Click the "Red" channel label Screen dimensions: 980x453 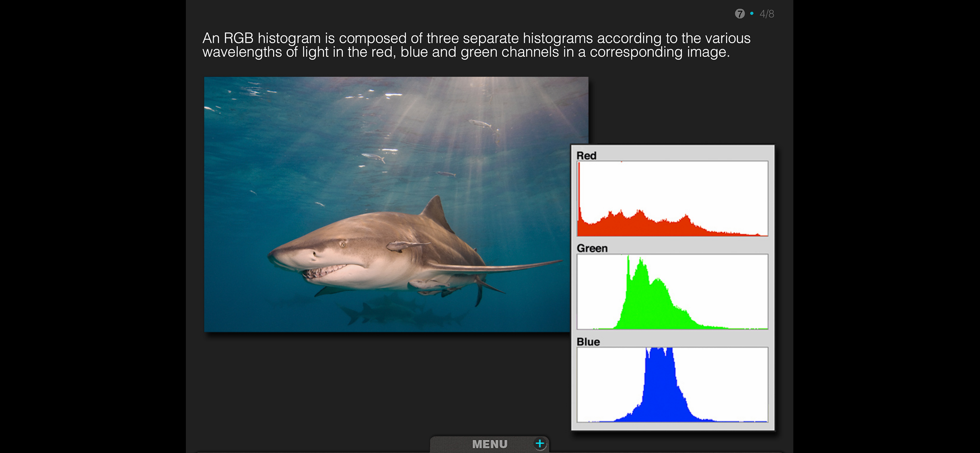coord(586,155)
